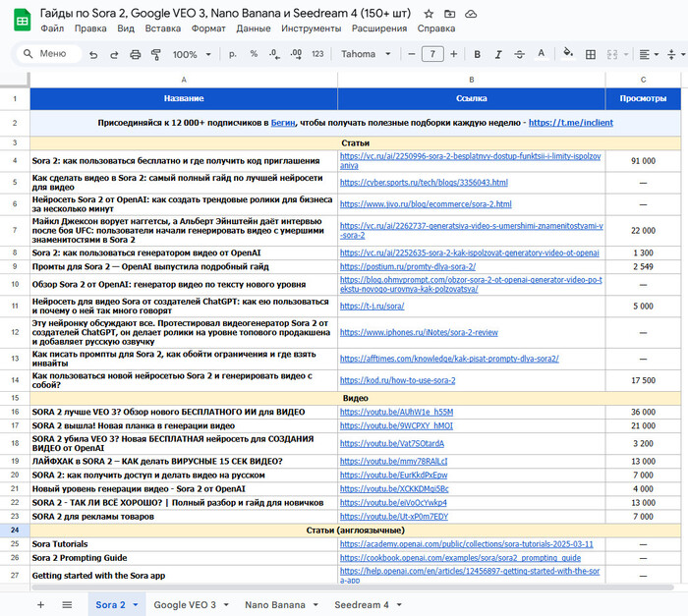Add a new sheet with plus button

(x=40, y=604)
